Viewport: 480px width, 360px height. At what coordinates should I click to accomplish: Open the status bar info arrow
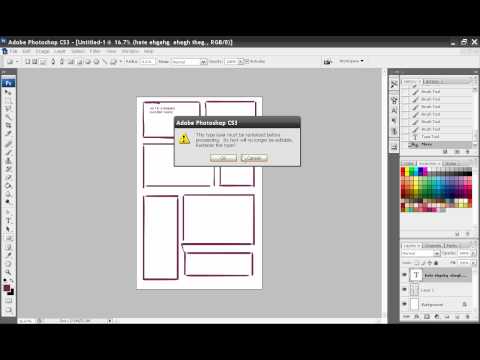[110, 321]
